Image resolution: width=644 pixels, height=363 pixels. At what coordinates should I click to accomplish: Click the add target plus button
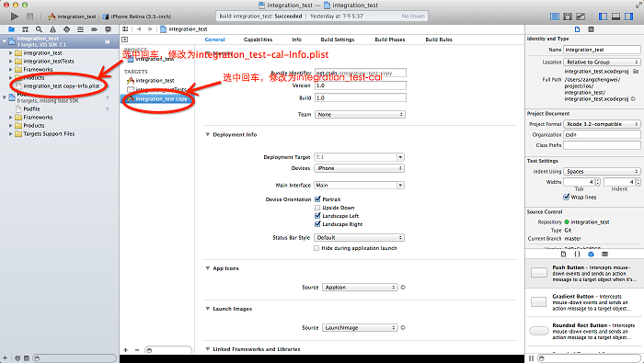[126, 350]
